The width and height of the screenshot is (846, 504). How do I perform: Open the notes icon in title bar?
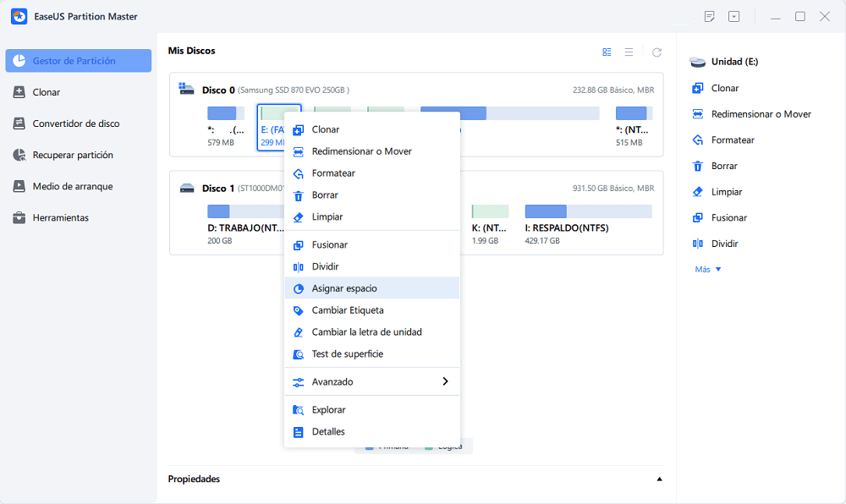(x=710, y=17)
